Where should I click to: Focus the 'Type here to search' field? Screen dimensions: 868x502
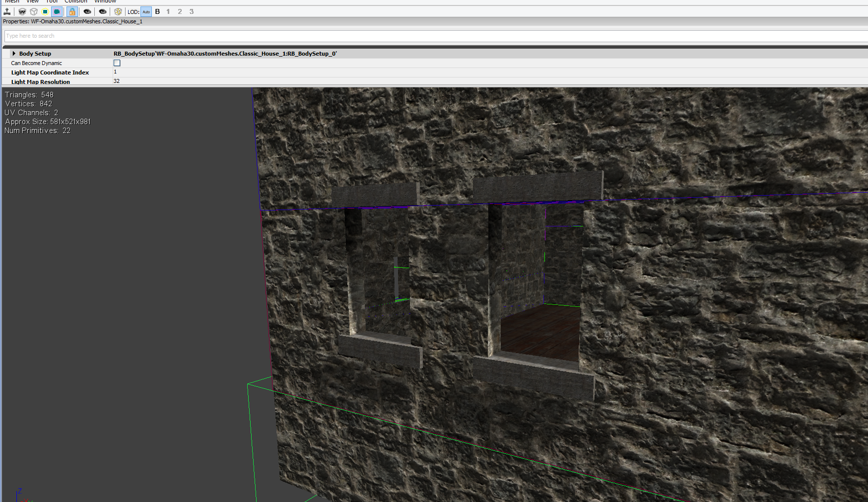pyautogui.click(x=436, y=36)
